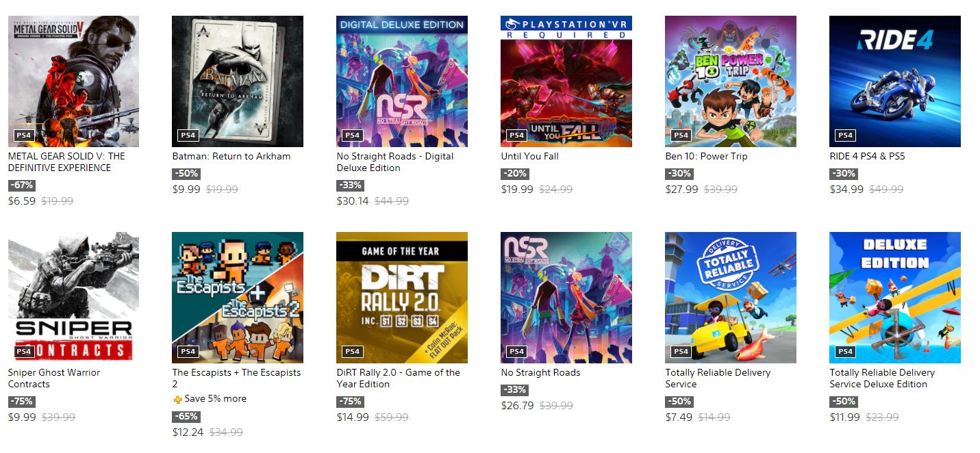Image resolution: width=980 pixels, height=453 pixels.
Task: Open The Escapists + The Escapists 2 cover
Action: tap(238, 298)
